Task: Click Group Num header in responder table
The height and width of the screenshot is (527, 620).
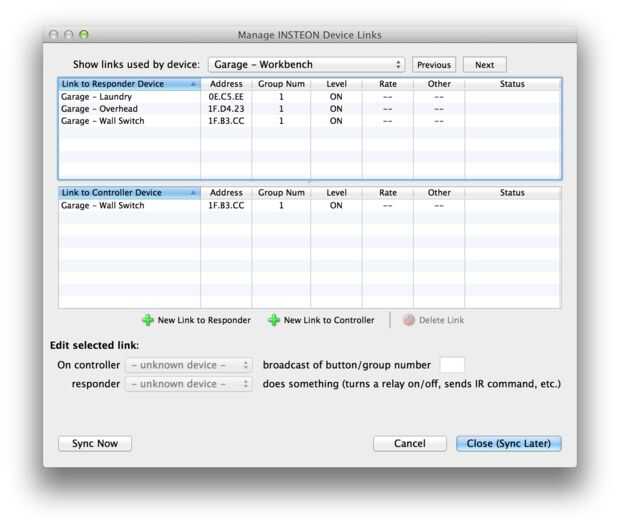Action: point(281,84)
